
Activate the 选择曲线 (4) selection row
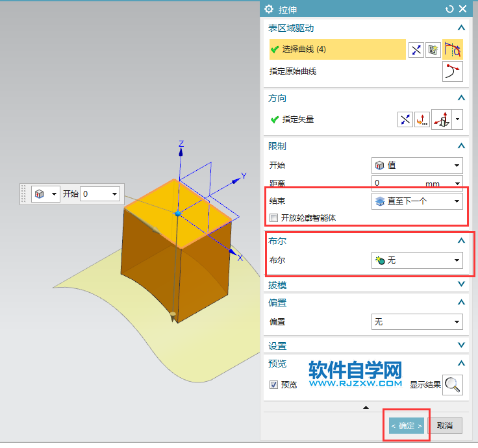pyautogui.click(x=338, y=49)
